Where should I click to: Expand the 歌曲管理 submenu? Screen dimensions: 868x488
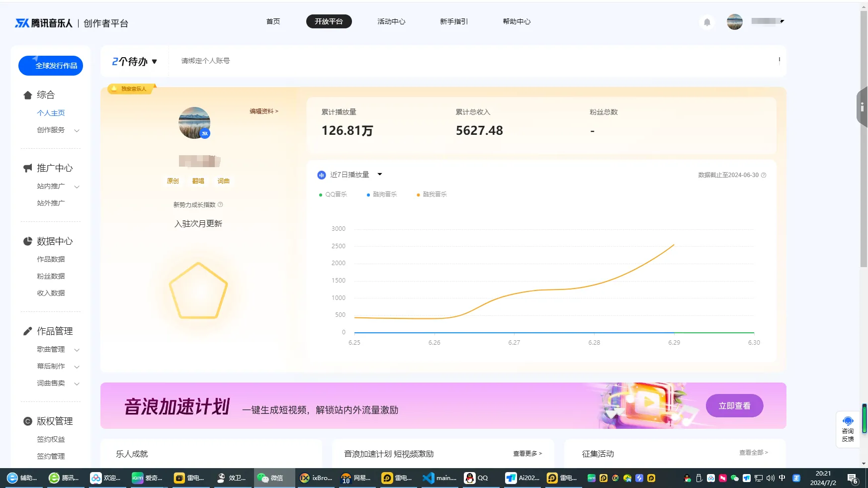pos(77,349)
